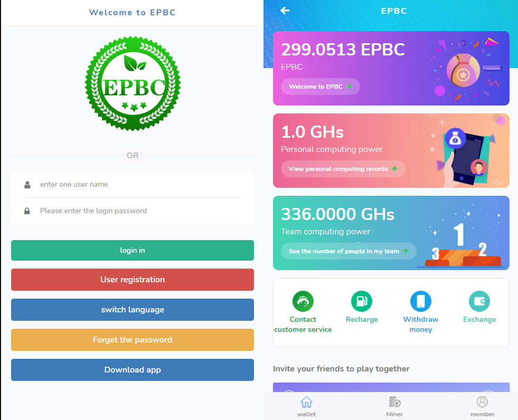Click the user icon beside username field
Screen dimensions: 518x420
(27, 185)
